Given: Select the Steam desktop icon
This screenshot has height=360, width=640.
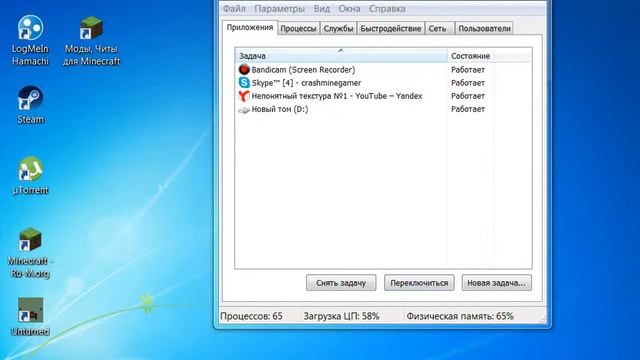Looking at the screenshot, I should click(x=30, y=105).
